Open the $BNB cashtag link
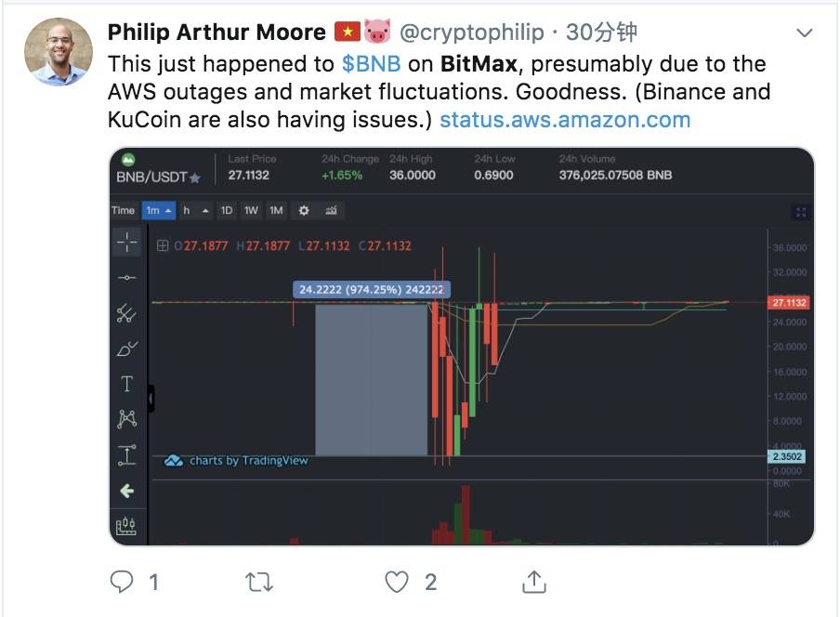This screenshot has width=840, height=617. (372, 64)
